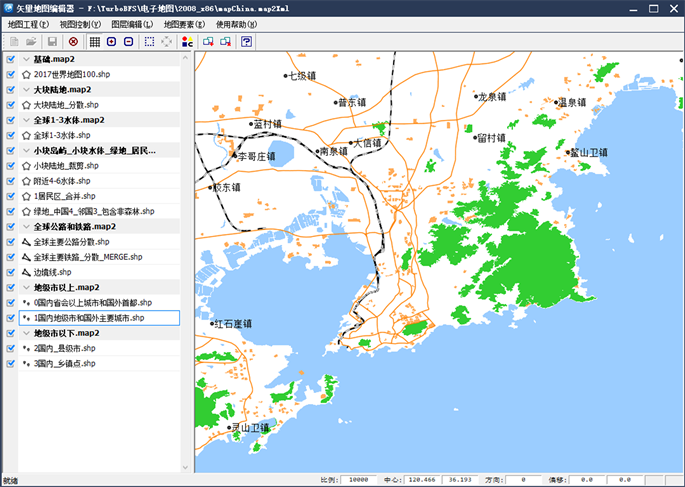Open the 图层编辑(L) menu
Image resolution: width=685 pixels, height=487 pixels.
tap(132, 23)
